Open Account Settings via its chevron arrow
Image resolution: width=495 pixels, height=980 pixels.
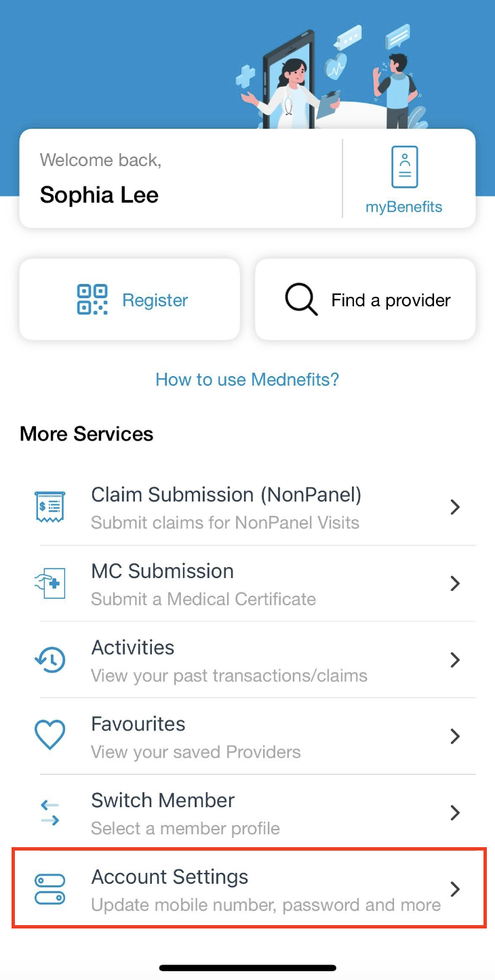456,889
